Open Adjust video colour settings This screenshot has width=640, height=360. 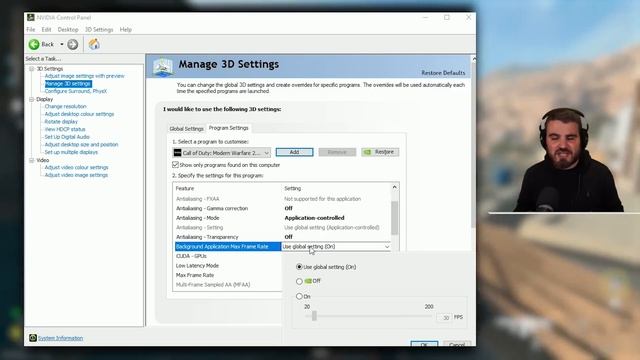point(76,167)
